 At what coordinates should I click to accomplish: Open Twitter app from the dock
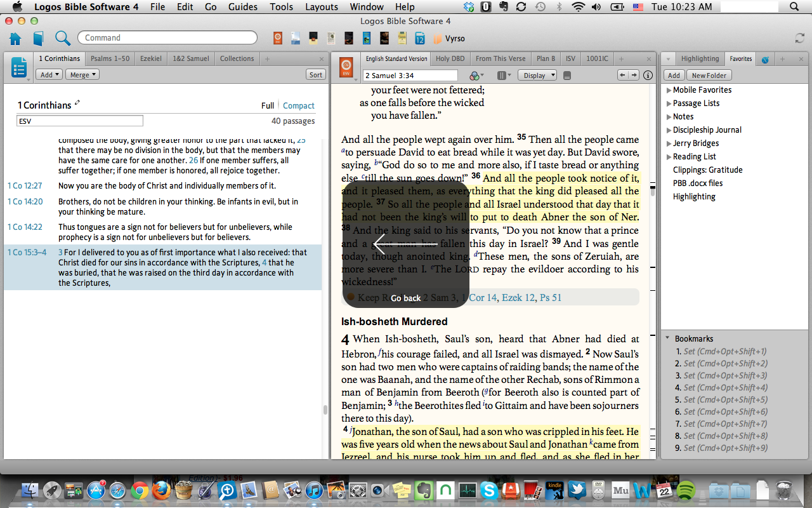click(x=576, y=490)
